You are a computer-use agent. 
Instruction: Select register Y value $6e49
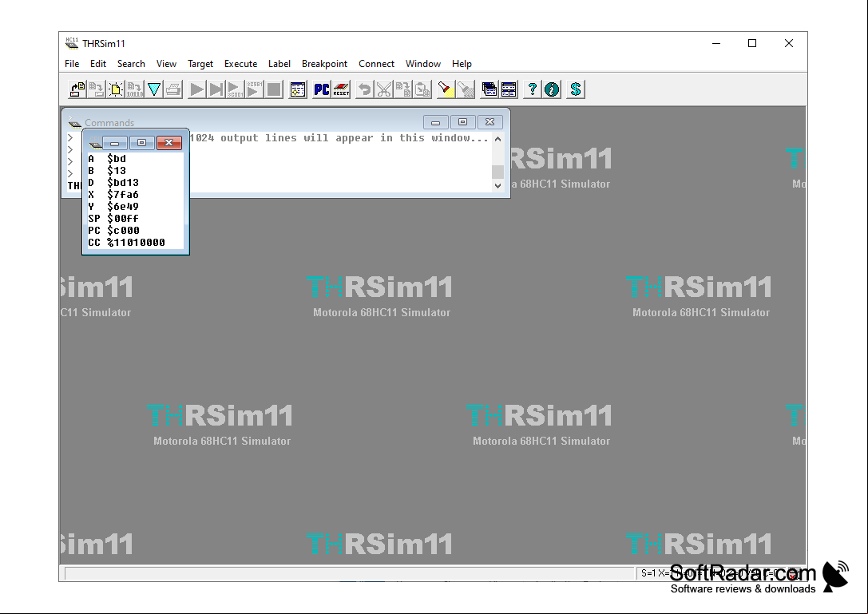point(123,207)
